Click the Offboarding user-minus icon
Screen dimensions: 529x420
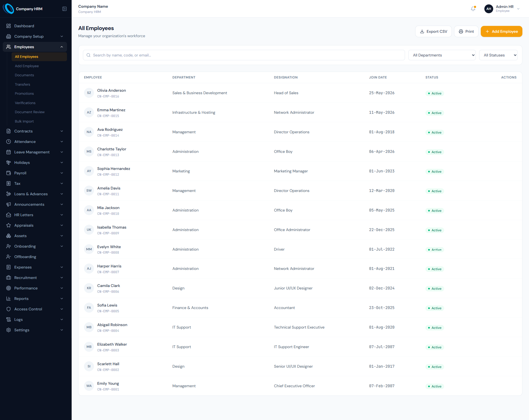tap(9, 257)
